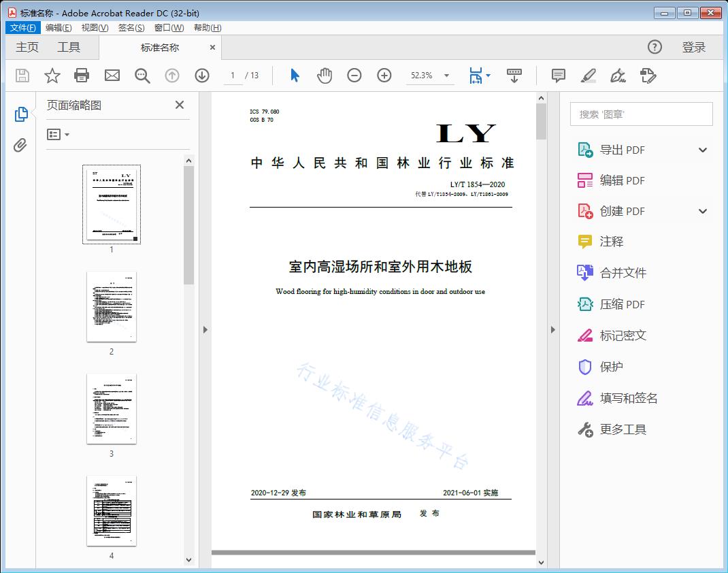Image resolution: width=728 pixels, height=573 pixels.
Task: Collapse the right tools pane arrow
Action: pos(552,330)
